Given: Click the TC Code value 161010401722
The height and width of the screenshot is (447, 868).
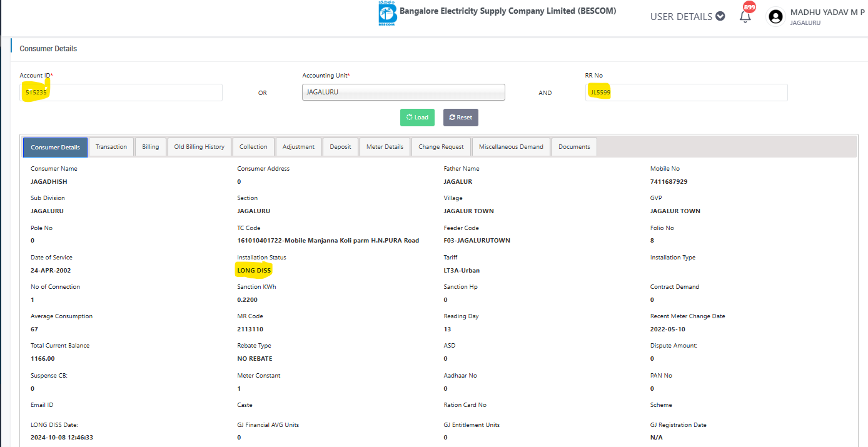Looking at the screenshot, I should [328, 241].
